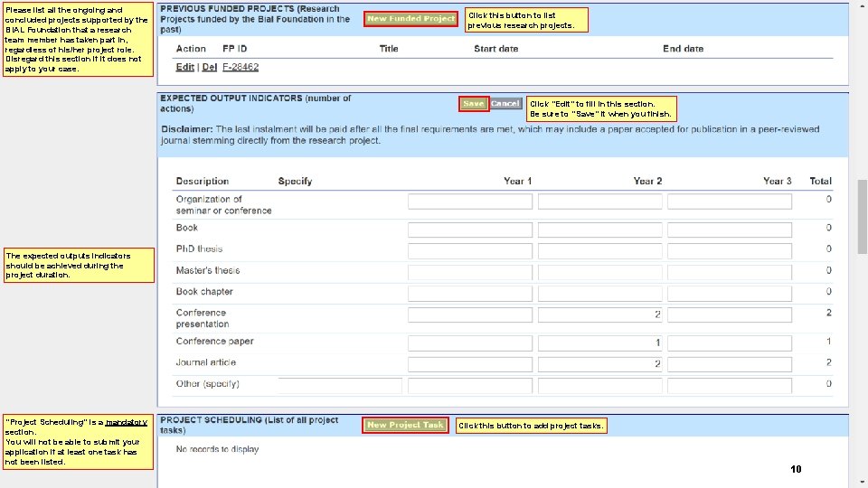This screenshot has width=868, height=488.
Task: Select Conference paper Year 2 field showing 1
Action: [x=600, y=343]
